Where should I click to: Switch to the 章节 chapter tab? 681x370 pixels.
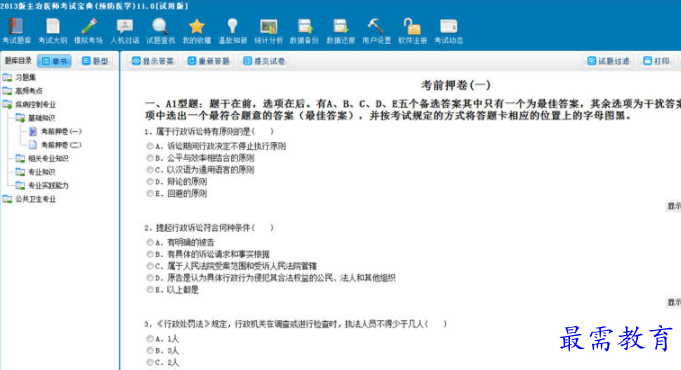pos(55,61)
